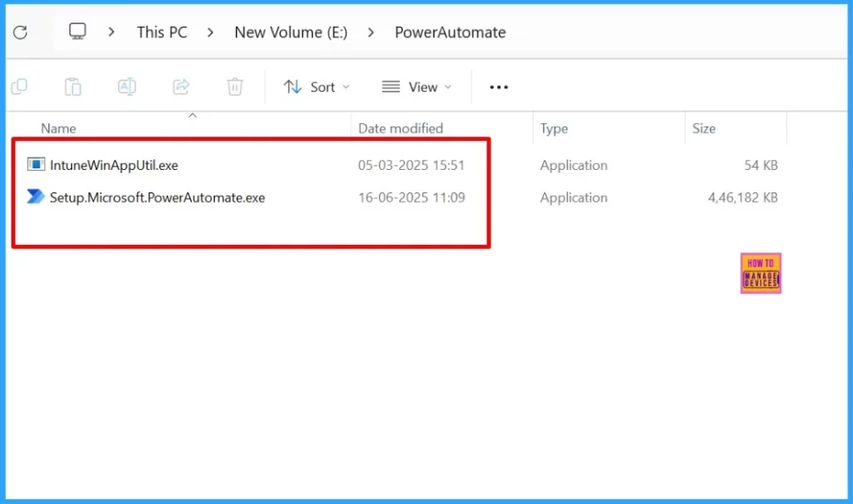The image size is (853, 504).
Task: Click the Share toolbar icon
Action: point(181,87)
